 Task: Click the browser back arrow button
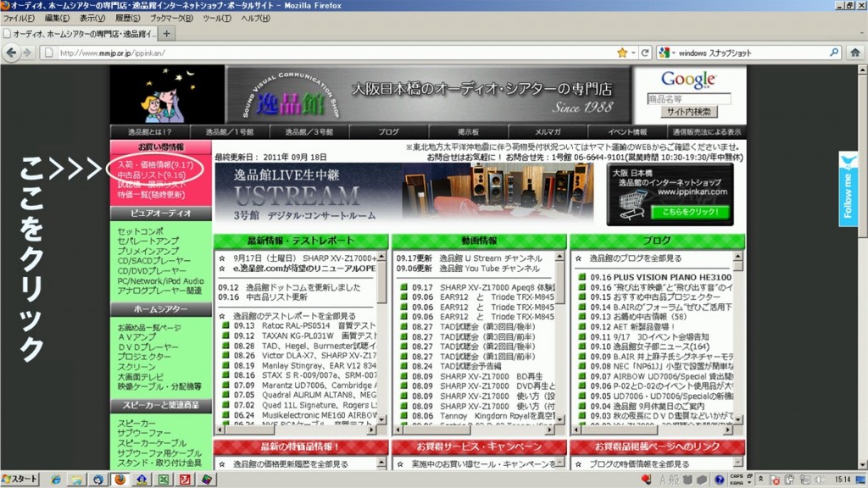(12, 53)
